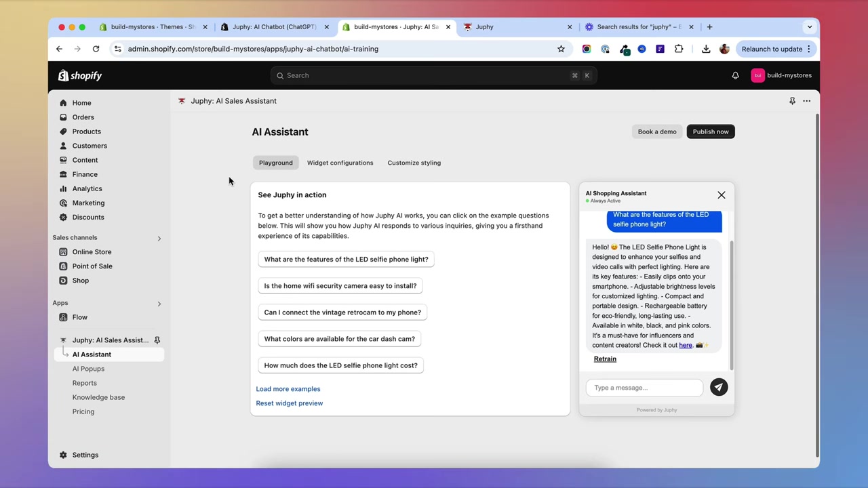Open the Content icon in sidebar
The image size is (868, 488).
click(63, 160)
